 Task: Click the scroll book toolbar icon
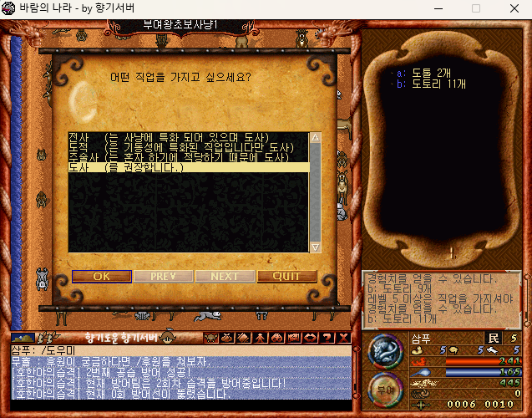(244, 338)
